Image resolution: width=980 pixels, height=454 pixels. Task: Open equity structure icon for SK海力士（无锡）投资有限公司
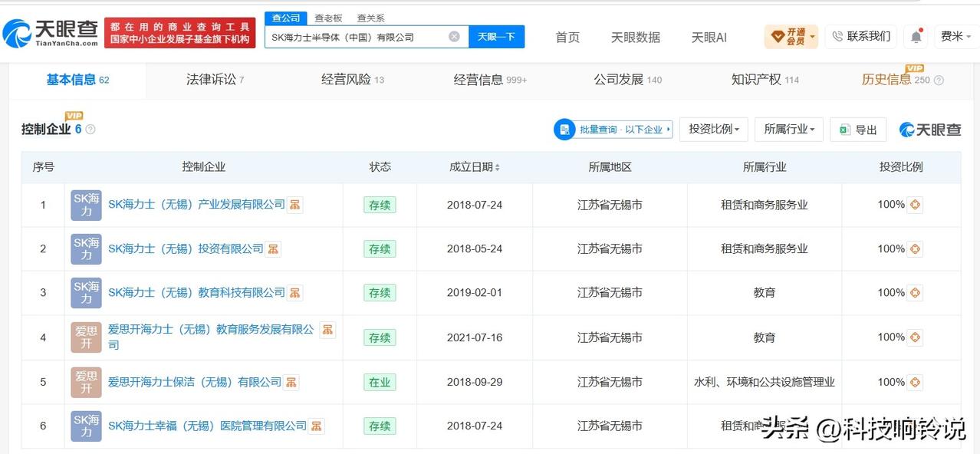[273, 248]
